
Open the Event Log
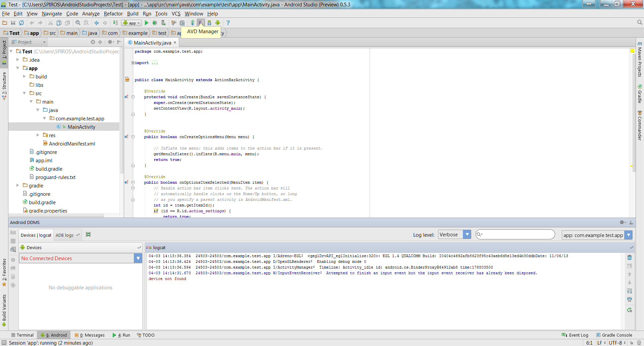click(575, 335)
